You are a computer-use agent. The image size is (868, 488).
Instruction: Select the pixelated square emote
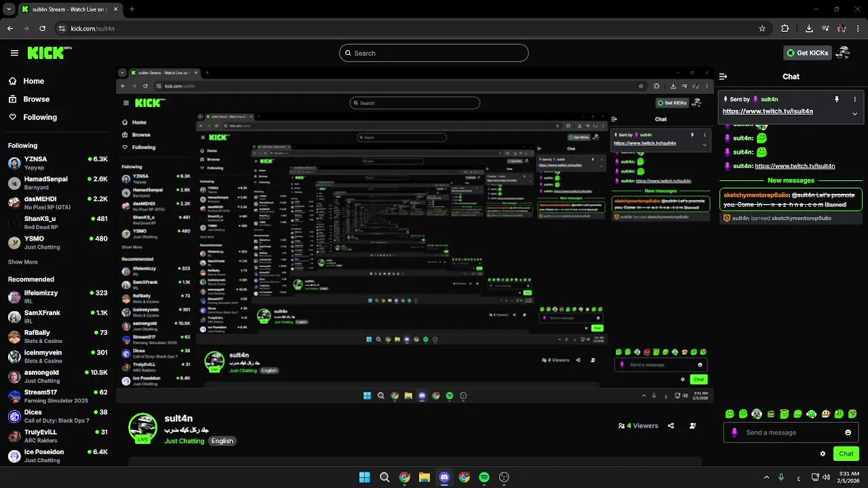(770, 413)
